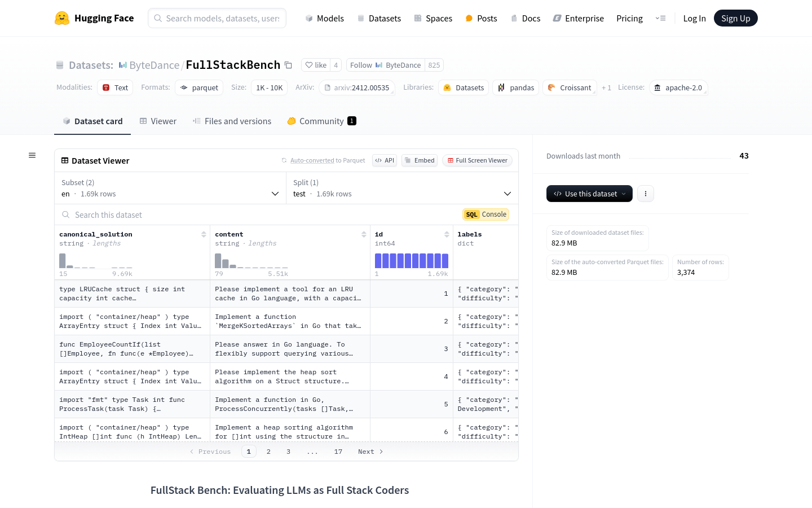Viewport: 812px width, 508px height.
Task: Click the canonical_solution length histogram
Action: 96,260
